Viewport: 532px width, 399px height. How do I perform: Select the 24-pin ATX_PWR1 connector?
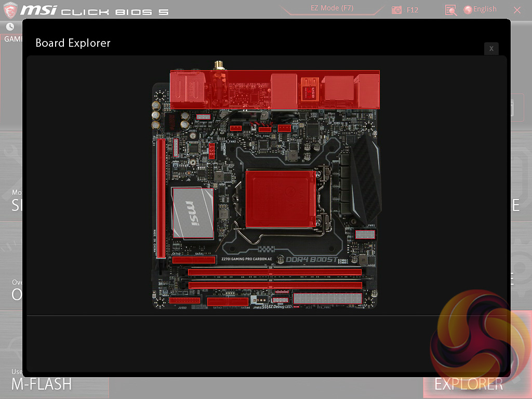pyautogui.click(x=328, y=298)
